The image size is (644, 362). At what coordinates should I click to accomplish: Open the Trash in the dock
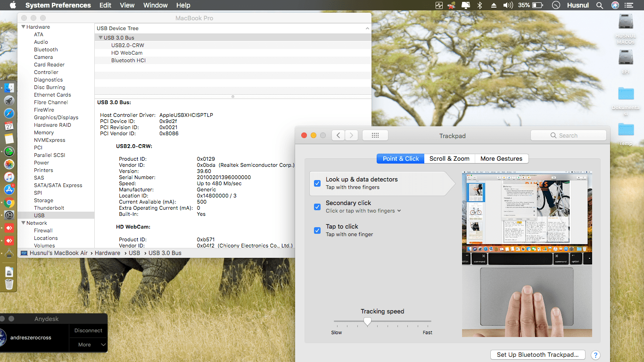[9, 284]
